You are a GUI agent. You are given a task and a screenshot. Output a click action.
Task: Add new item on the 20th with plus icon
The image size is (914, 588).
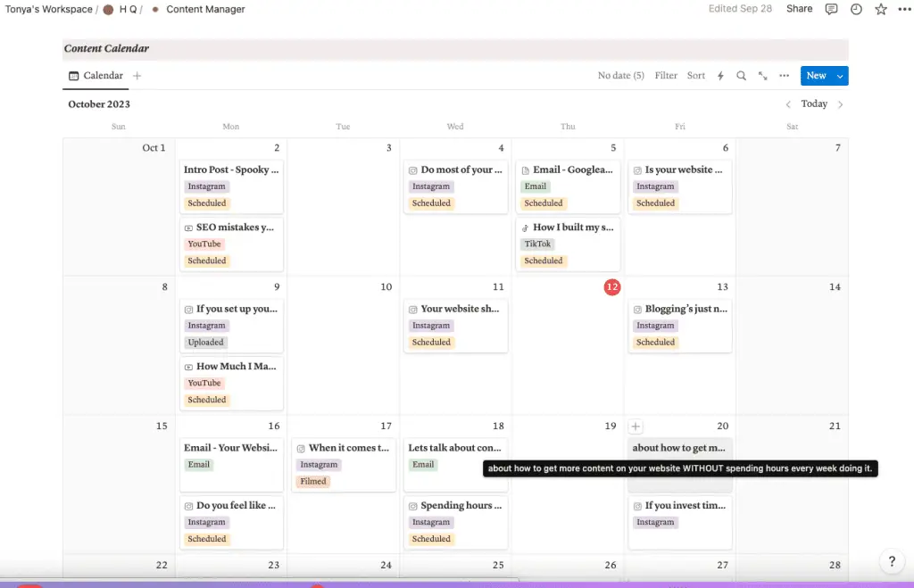tap(636, 427)
